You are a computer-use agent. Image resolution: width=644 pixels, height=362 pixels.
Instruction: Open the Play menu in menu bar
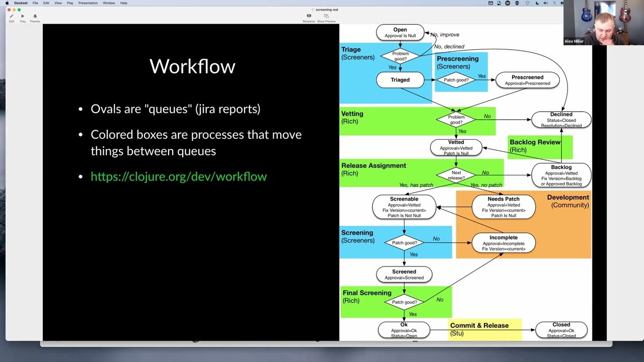[70, 3]
